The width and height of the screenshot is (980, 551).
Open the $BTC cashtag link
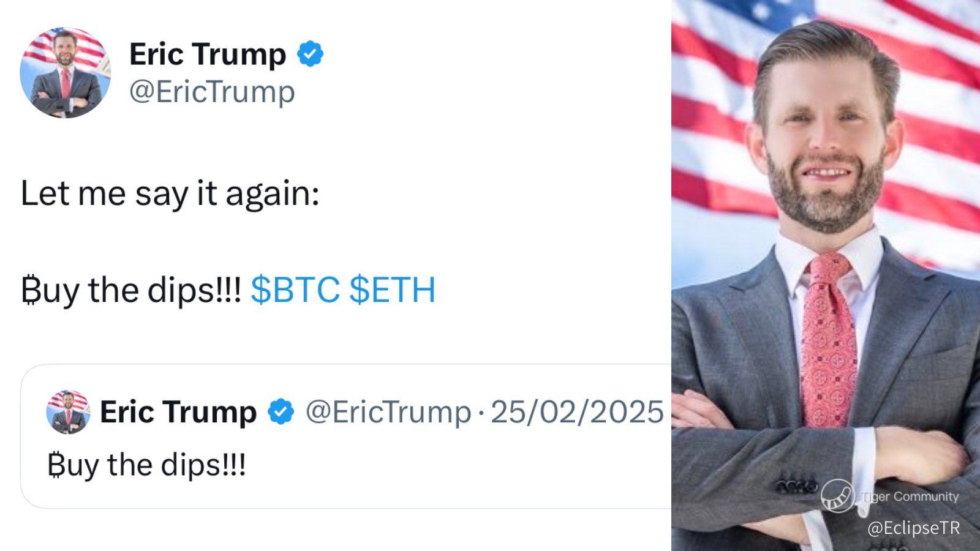click(295, 290)
